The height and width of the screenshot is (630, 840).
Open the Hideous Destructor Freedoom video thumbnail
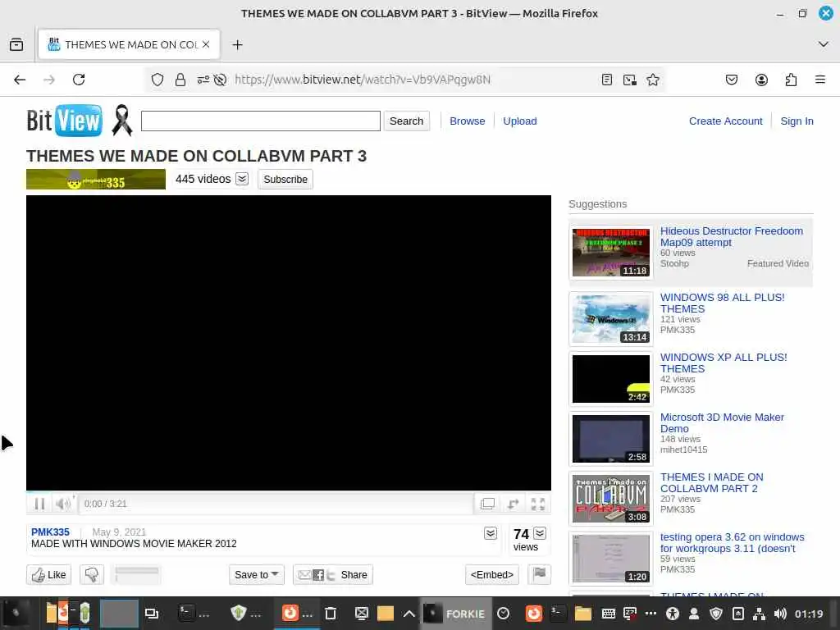pos(610,253)
